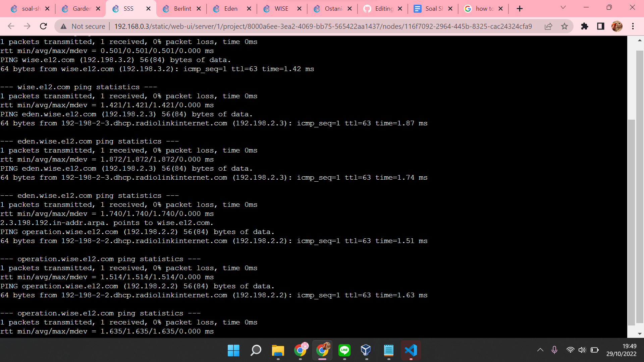The height and width of the screenshot is (362, 644).
Task: Mute the system volume in the tray
Action: [x=583, y=350]
